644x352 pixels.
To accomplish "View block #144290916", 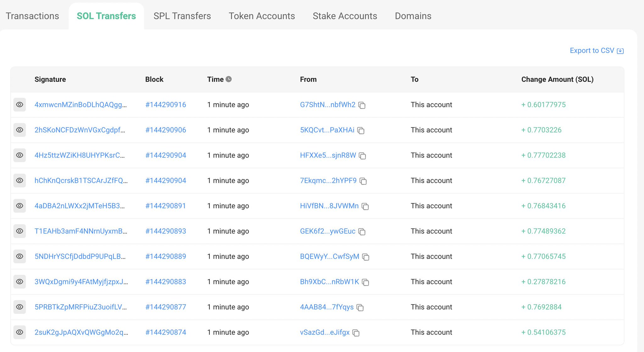I will coord(166,105).
